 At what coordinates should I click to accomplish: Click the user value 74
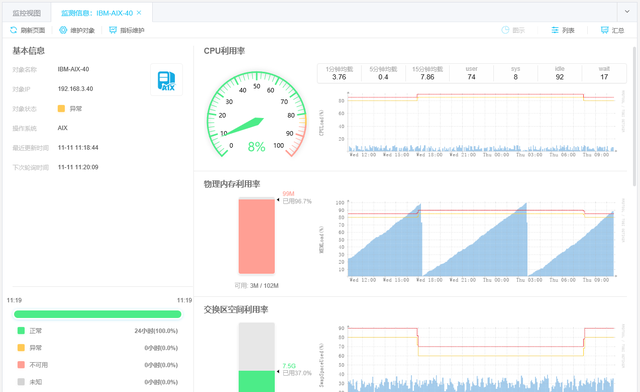click(x=471, y=77)
